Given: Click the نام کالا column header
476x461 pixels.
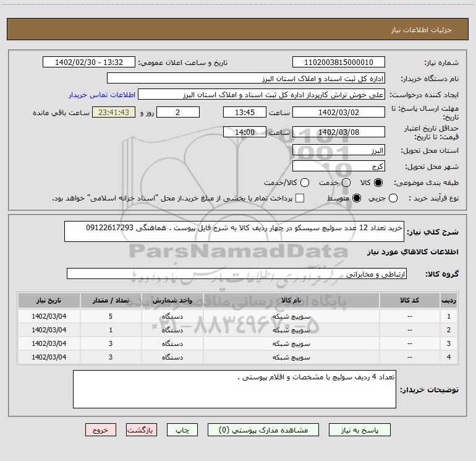Looking at the screenshot, I should pos(291,301).
